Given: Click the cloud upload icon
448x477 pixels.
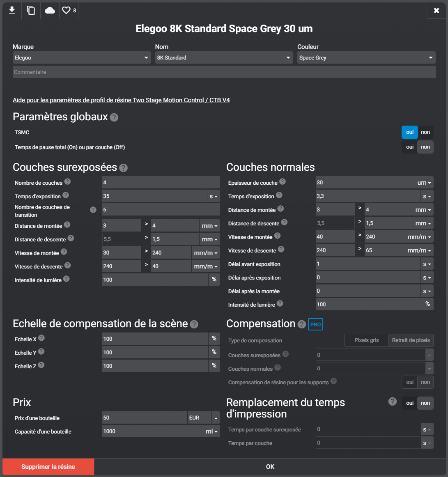Looking at the screenshot, I should tap(50, 10).
